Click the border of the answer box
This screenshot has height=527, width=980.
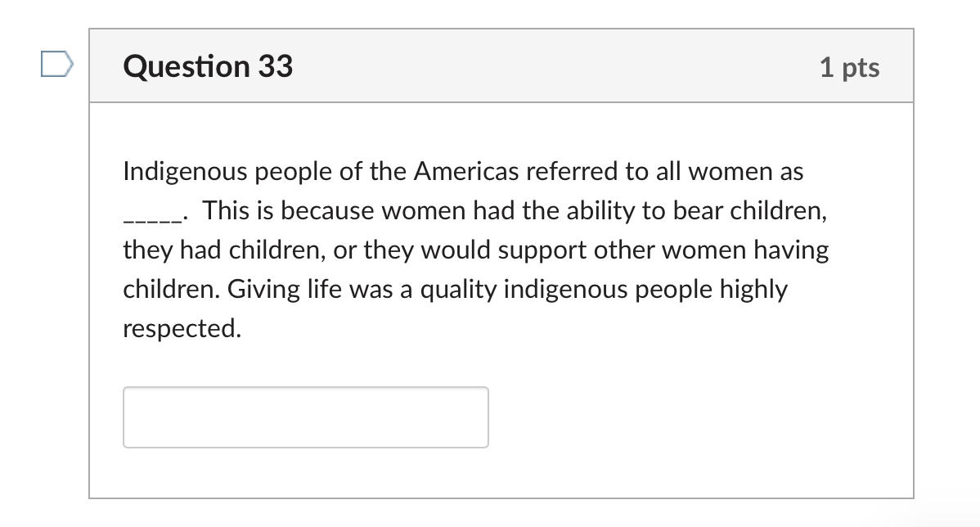305,388
